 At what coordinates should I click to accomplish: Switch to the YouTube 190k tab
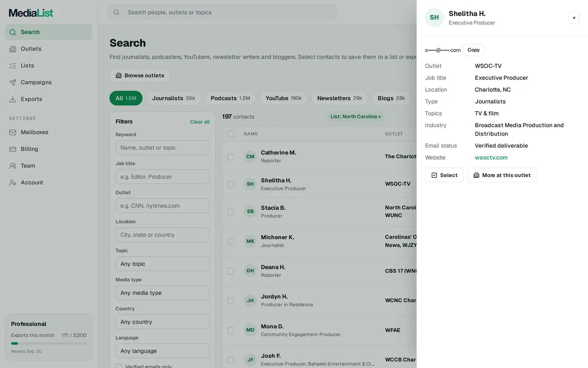pyautogui.click(x=283, y=98)
